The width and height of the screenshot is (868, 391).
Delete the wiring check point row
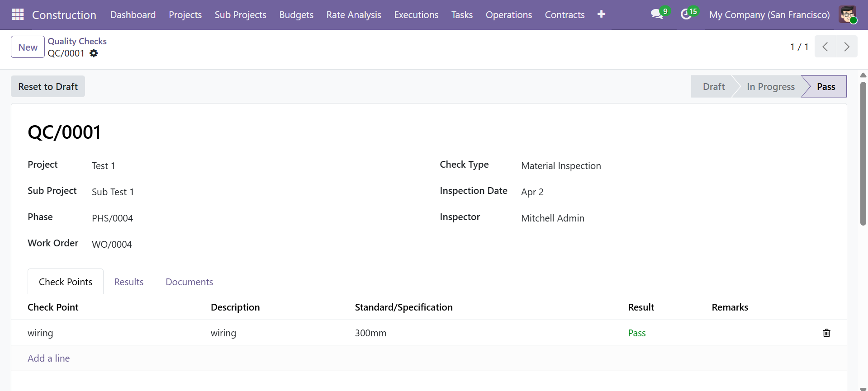point(826,333)
